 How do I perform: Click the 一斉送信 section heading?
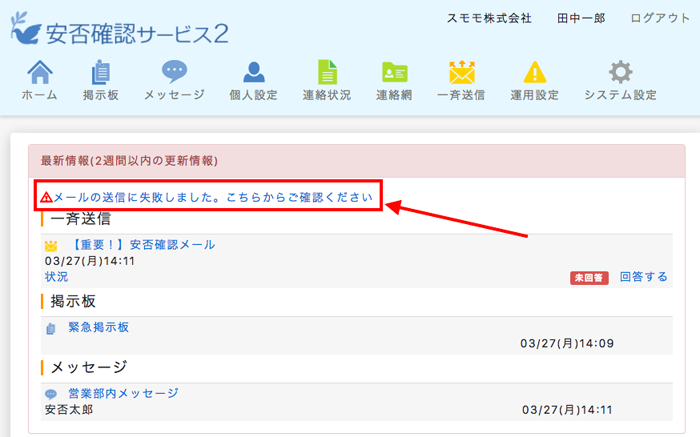[x=81, y=219]
